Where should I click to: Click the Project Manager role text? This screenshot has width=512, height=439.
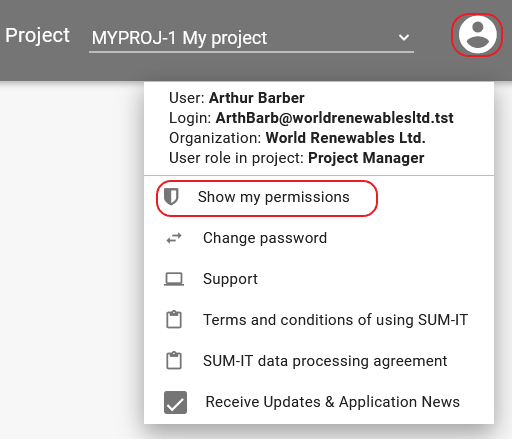pos(366,158)
